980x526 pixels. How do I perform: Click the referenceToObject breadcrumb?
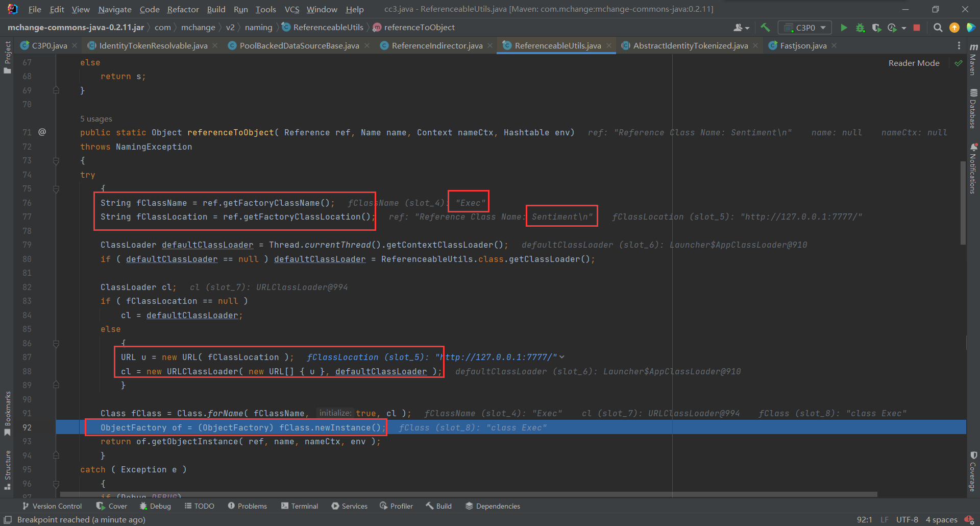point(413,28)
